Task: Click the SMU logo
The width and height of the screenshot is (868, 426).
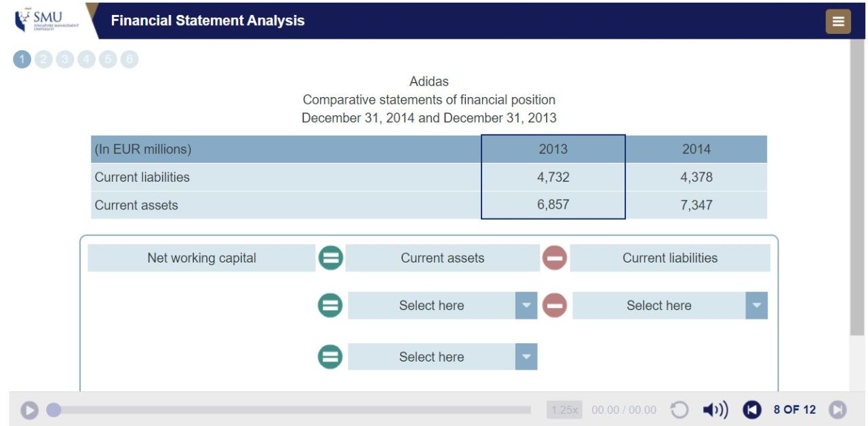Action: [47, 20]
